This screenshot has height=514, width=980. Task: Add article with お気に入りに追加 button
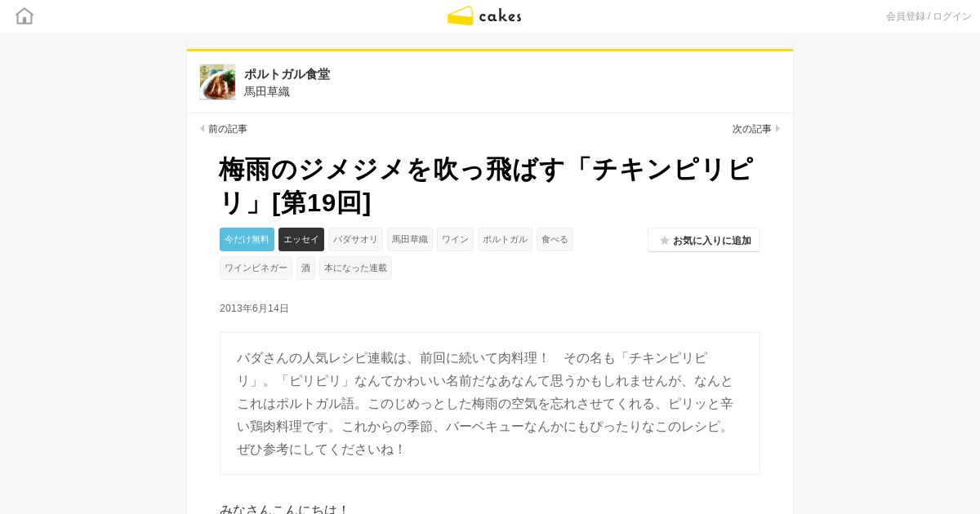pyautogui.click(x=704, y=240)
